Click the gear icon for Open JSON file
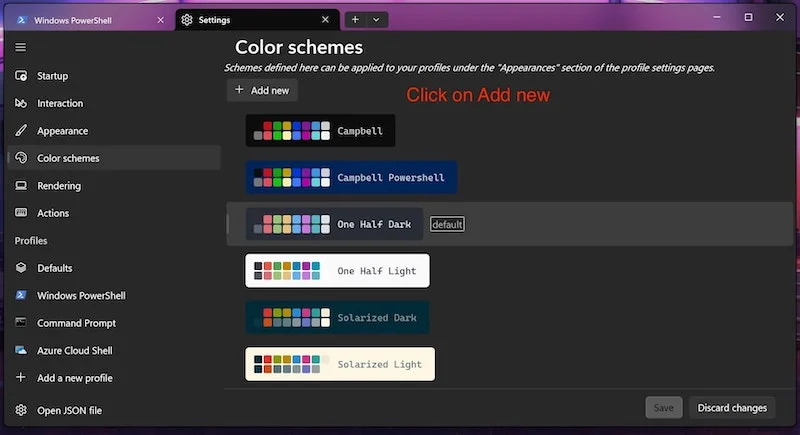Viewport: 800px width, 435px height. coord(21,410)
